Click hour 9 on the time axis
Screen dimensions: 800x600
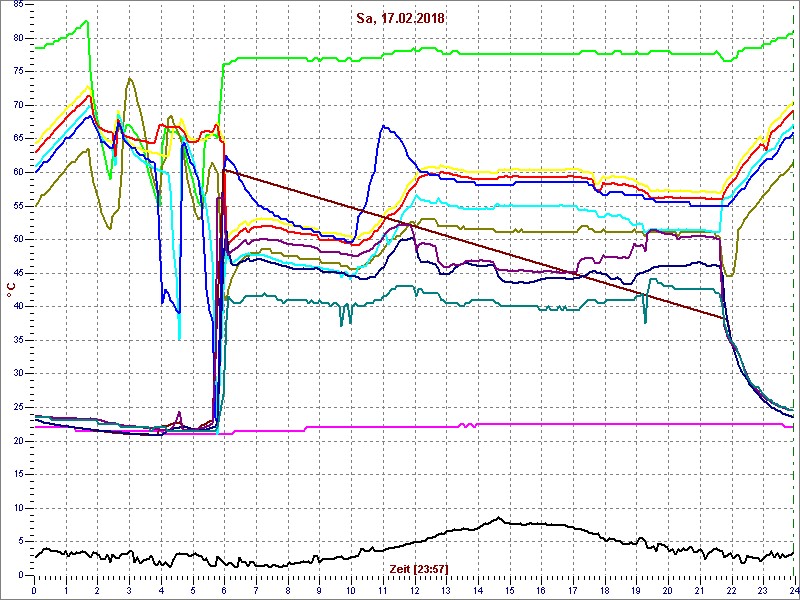[319, 588]
